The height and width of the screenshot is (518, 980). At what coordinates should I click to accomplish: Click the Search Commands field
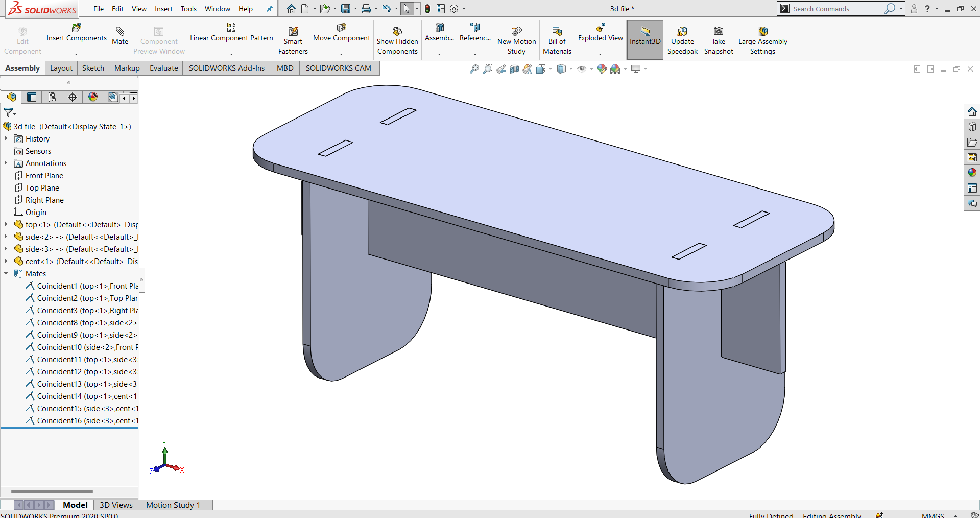coord(838,9)
